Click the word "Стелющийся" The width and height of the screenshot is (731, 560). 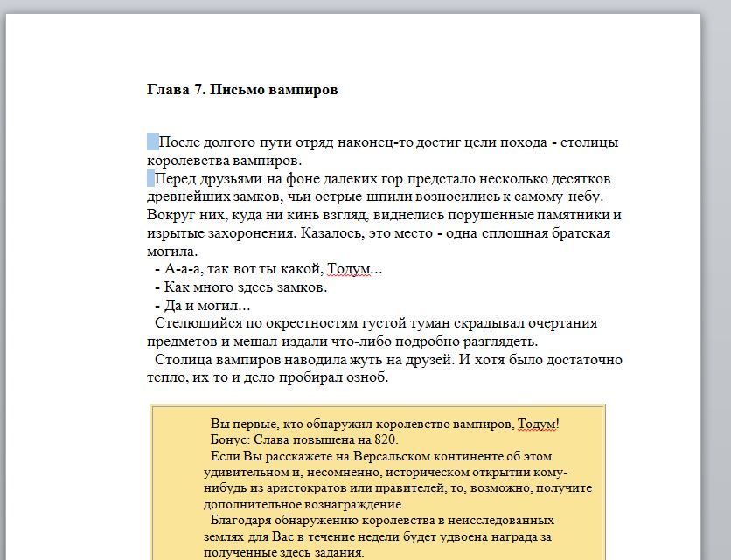[x=194, y=323]
